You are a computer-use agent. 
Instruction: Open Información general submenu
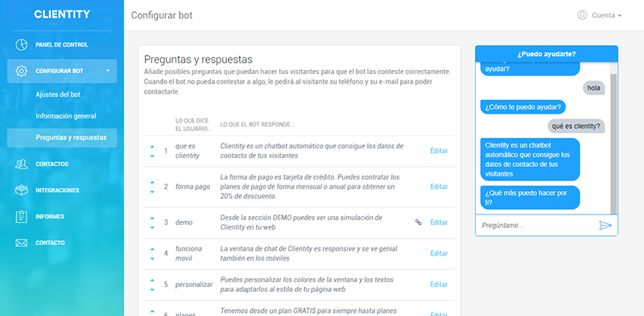click(66, 116)
